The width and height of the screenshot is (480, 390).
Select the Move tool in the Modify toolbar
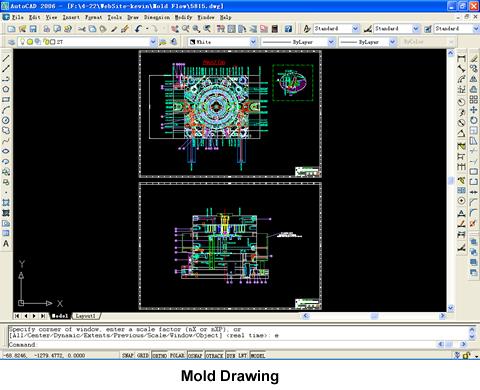pos(474,110)
